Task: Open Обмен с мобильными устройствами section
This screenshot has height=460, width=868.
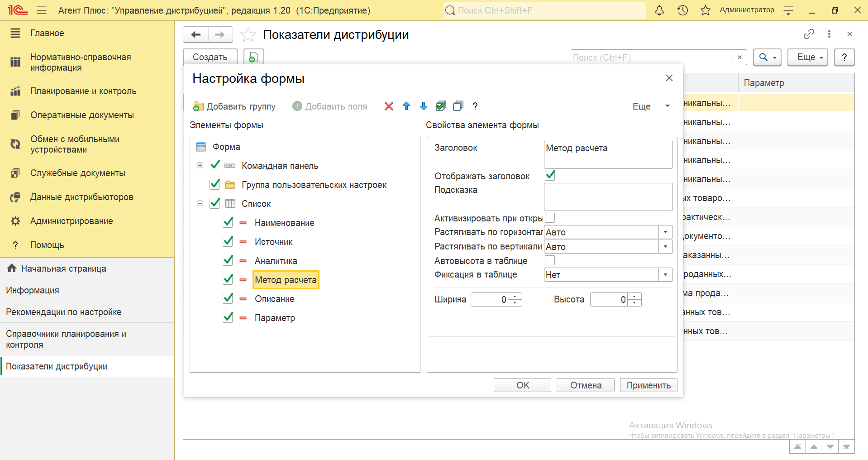Action: coord(75,144)
